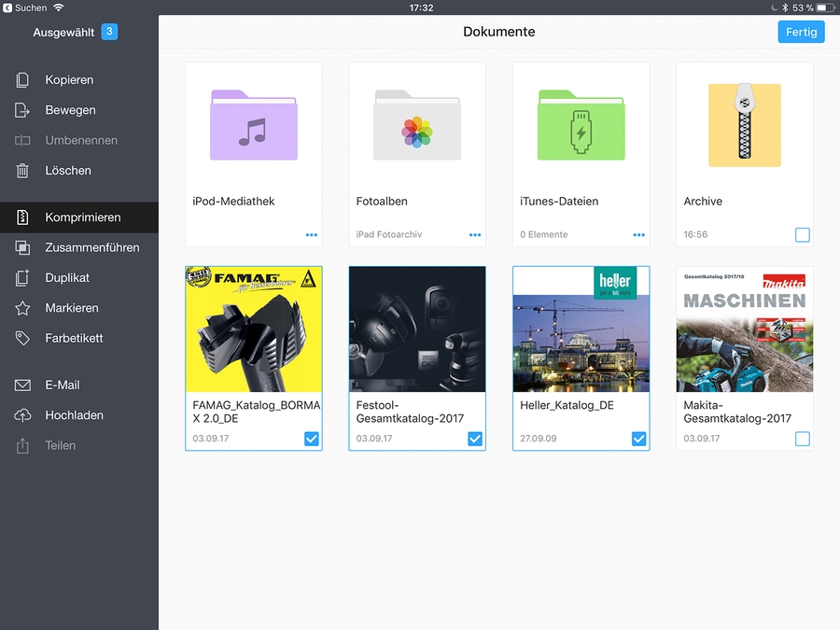Select the Bewegen move icon

(x=23, y=110)
